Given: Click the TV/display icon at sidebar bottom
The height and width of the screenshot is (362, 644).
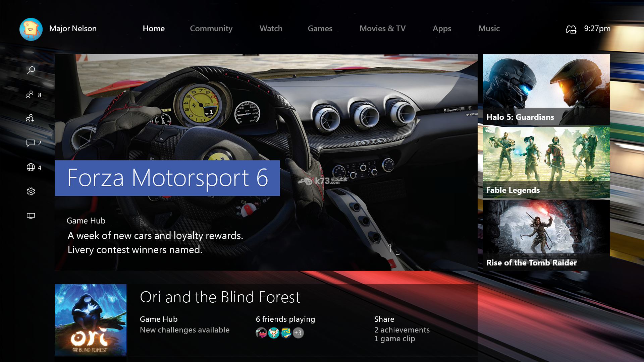Looking at the screenshot, I should [31, 216].
